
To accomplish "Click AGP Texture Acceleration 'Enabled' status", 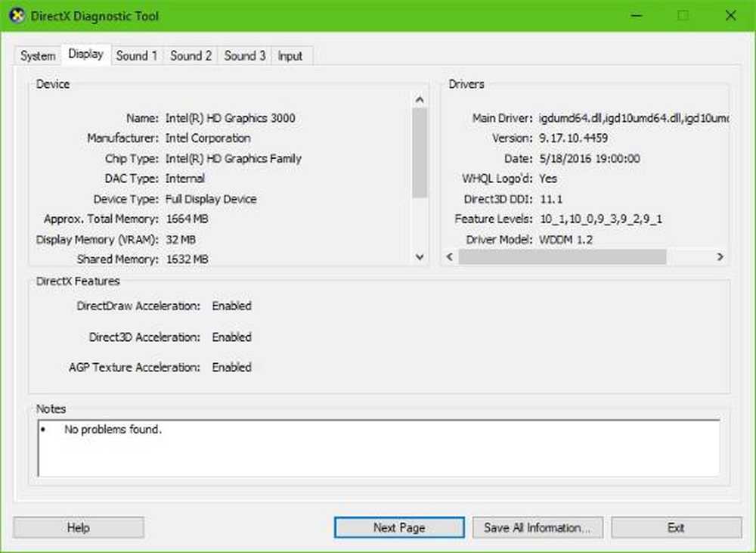I will [232, 367].
